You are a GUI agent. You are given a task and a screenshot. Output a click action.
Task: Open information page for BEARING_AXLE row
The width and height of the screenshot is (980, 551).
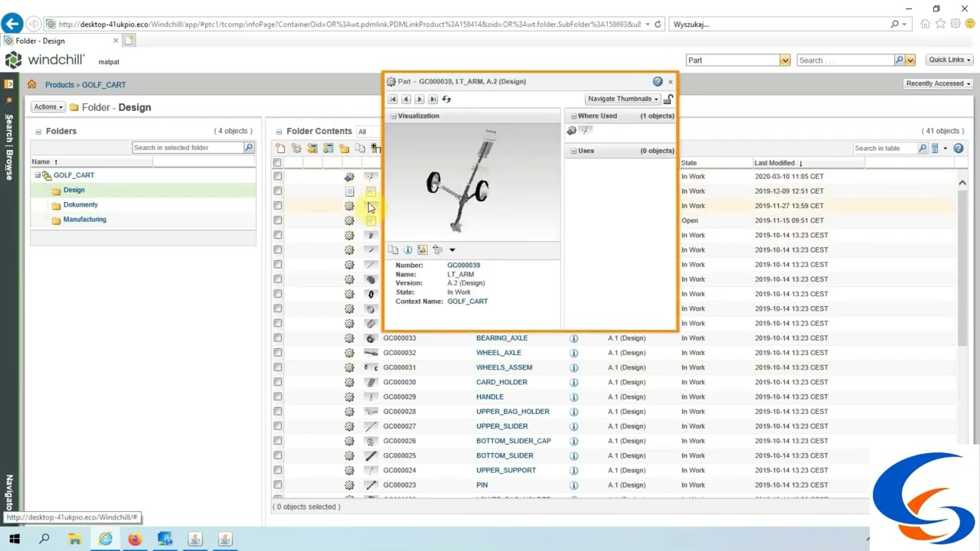573,338
